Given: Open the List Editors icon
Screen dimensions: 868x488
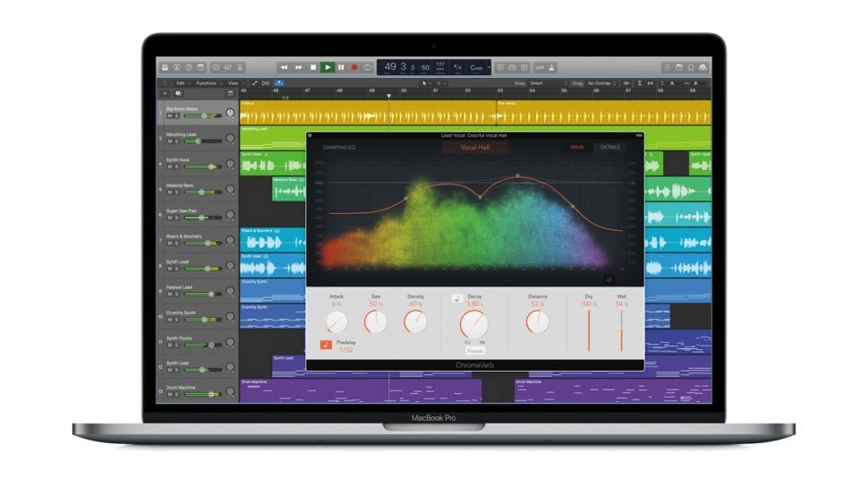Looking at the screenshot, I should (667, 67).
